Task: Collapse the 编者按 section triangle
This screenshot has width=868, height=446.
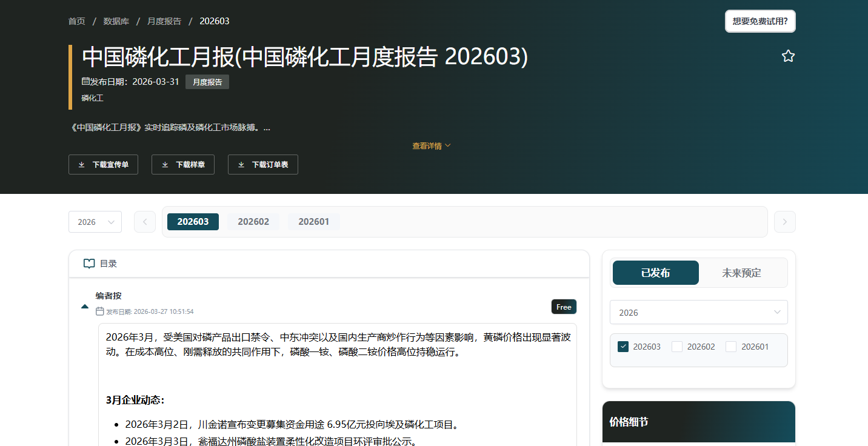Action: pyautogui.click(x=85, y=306)
